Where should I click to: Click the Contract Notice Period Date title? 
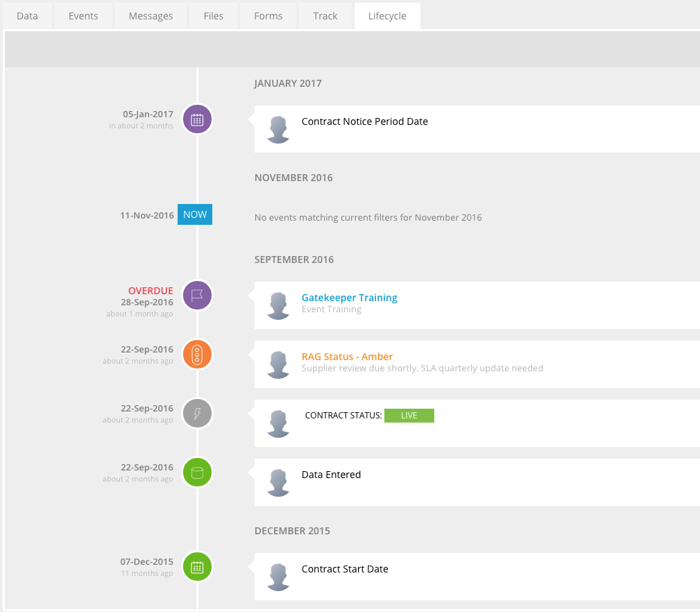(x=365, y=121)
